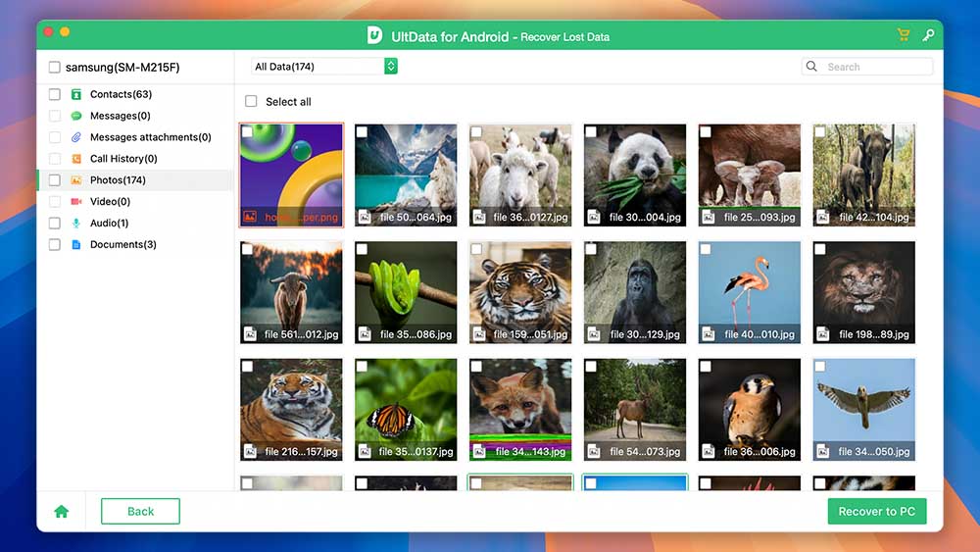Click the samsung(SM-M215F) device label
Viewport: 980px width, 552px height.
122,67
